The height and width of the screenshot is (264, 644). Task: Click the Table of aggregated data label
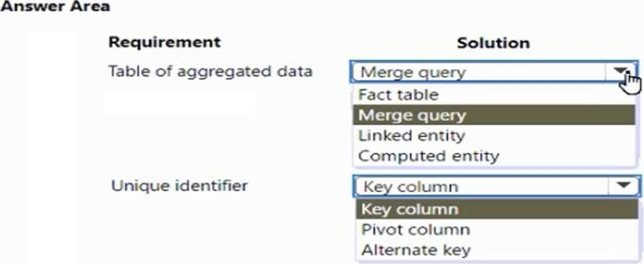(211, 72)
